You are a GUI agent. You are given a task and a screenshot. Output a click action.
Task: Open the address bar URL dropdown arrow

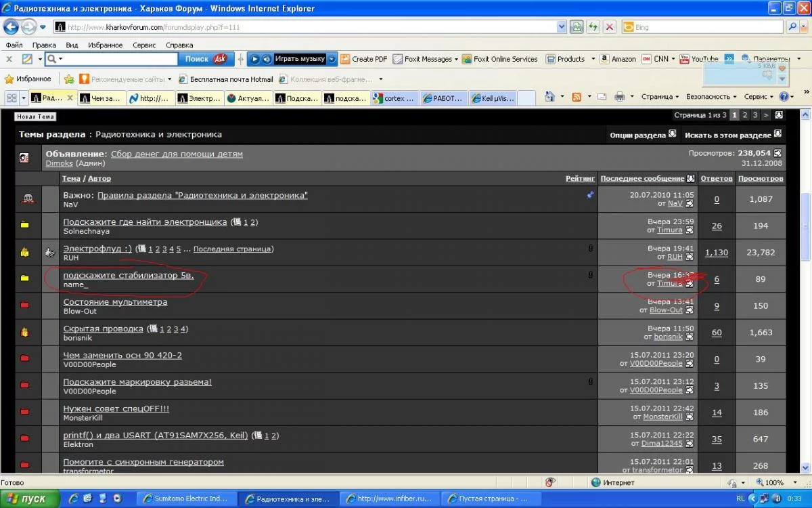click(x=562, y=27)
